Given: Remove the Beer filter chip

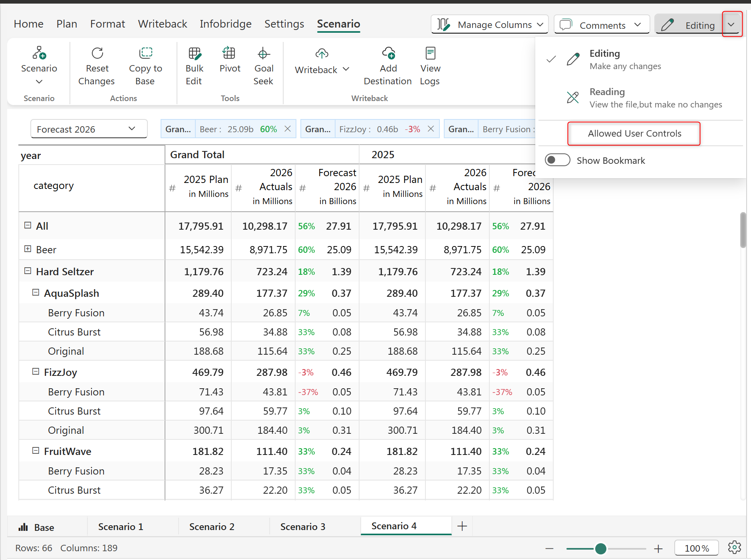Looking at the screenshot, I should 288,129.
